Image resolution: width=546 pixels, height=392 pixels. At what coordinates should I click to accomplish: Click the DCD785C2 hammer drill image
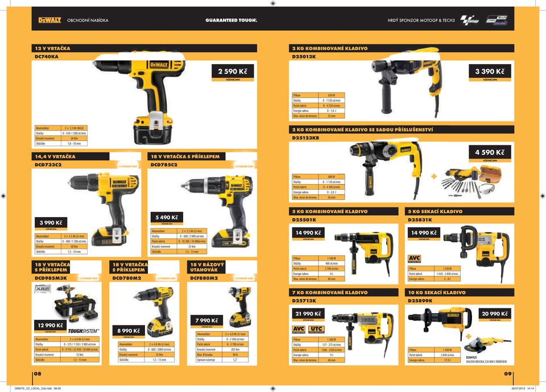tap(217, 210)
